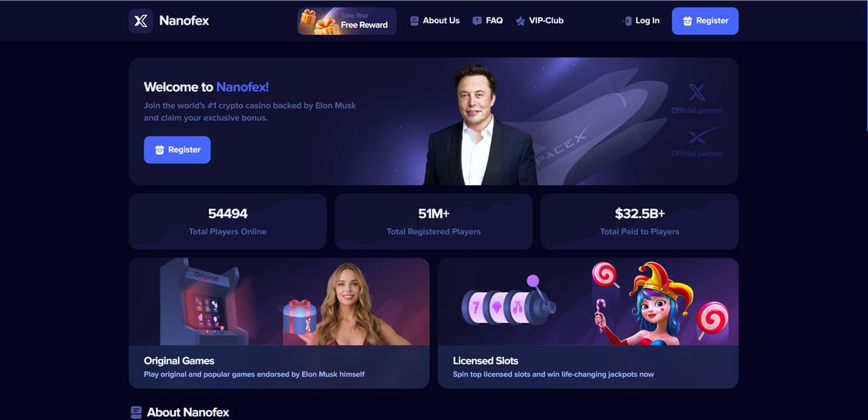Open the FAQ menu item

point(488,21)
